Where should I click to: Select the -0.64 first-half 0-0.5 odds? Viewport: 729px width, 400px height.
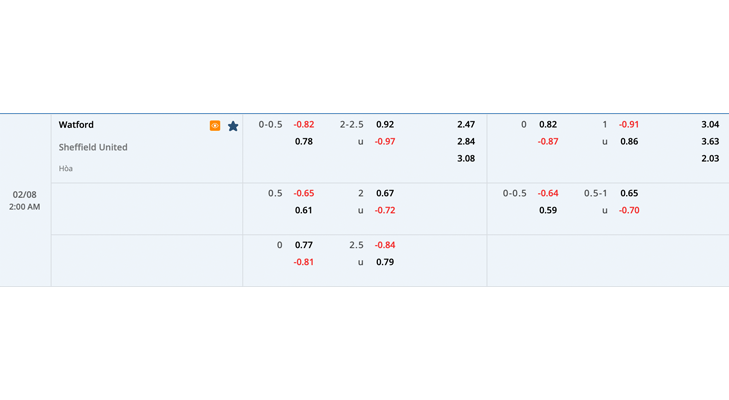(548, 193)
